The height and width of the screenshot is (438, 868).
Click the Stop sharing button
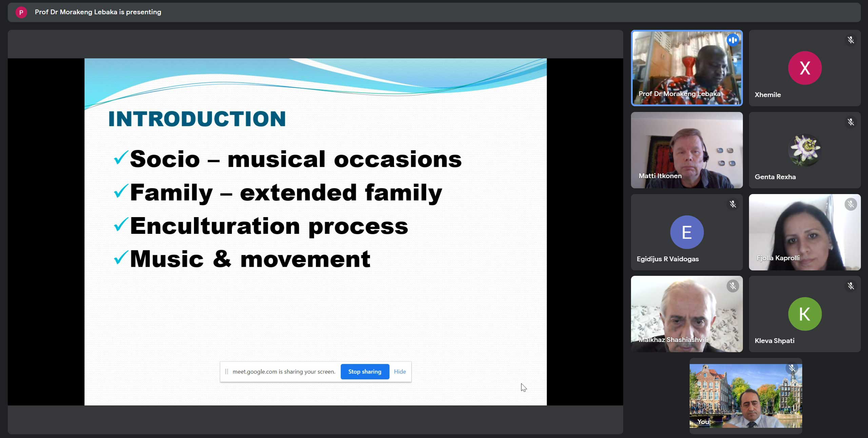(364, 372)
